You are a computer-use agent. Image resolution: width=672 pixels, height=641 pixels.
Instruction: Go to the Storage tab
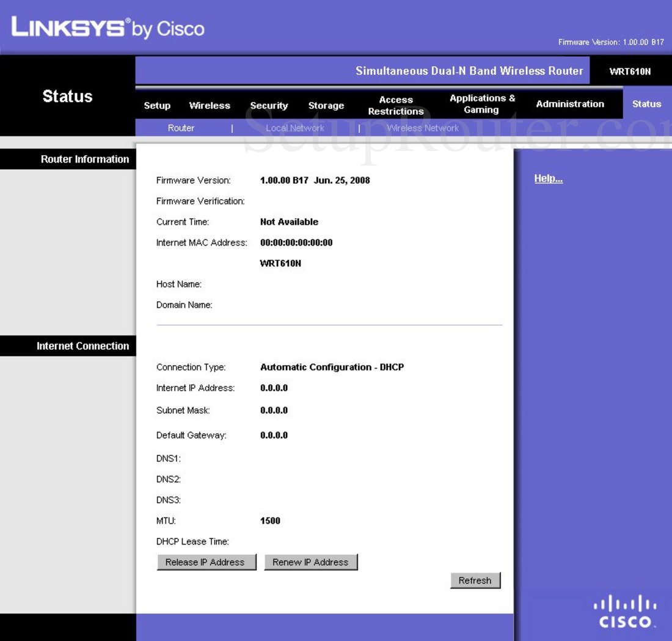point(326,106)
